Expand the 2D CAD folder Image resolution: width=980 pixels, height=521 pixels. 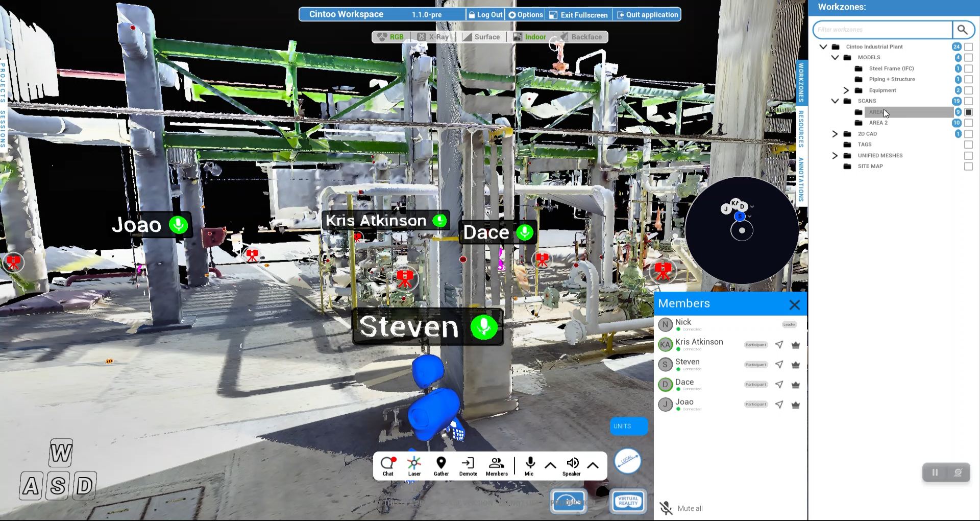tap(835, 134)
